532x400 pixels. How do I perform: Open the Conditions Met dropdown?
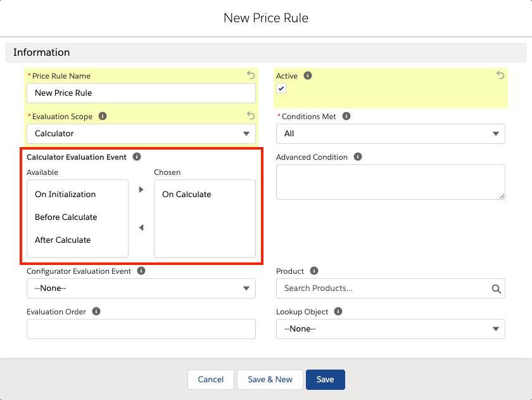[x=391, y=134]
